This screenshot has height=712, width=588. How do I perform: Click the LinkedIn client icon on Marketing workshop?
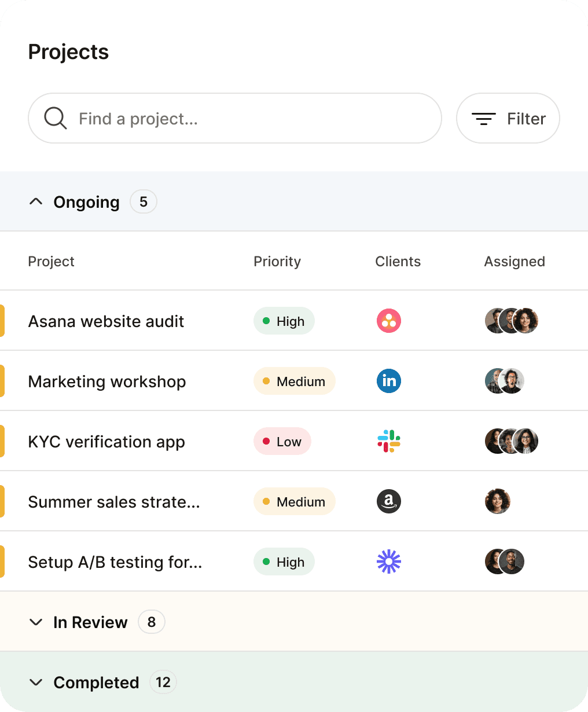[388, 381]
